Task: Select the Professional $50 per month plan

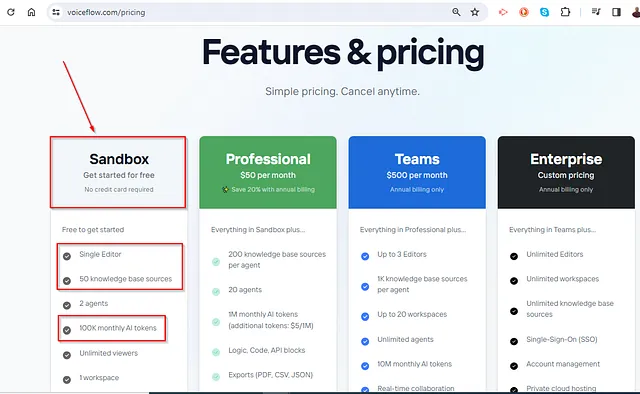Action: pyautogui.click(x=268, y=172)
